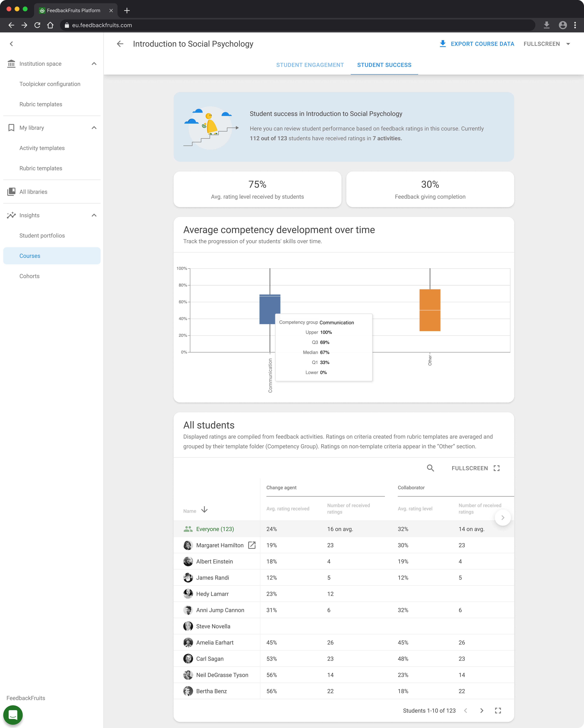Open Rubric templates under My library

pyautogui.click(x=41, y=168)
